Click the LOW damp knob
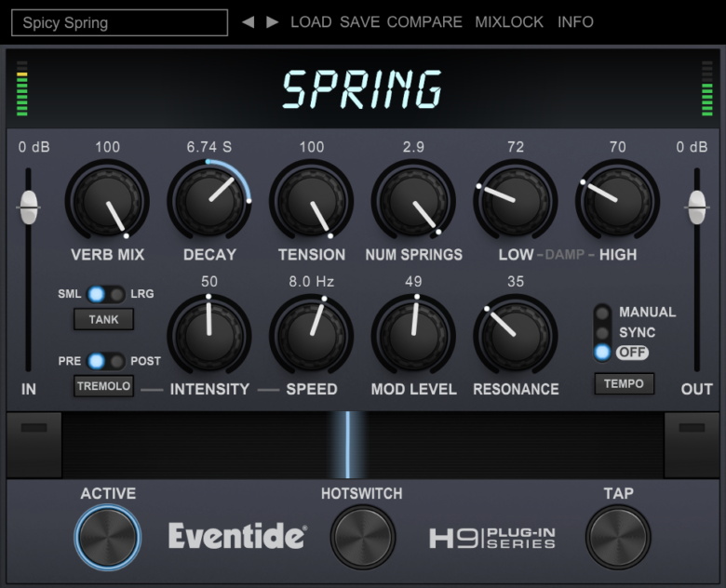726x588 pixels. tap(516, 201)
